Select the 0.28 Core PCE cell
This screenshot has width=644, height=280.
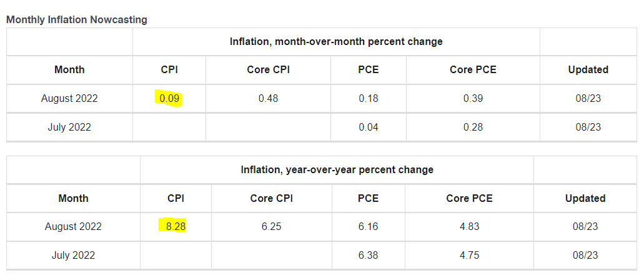(x=473, y=127)
